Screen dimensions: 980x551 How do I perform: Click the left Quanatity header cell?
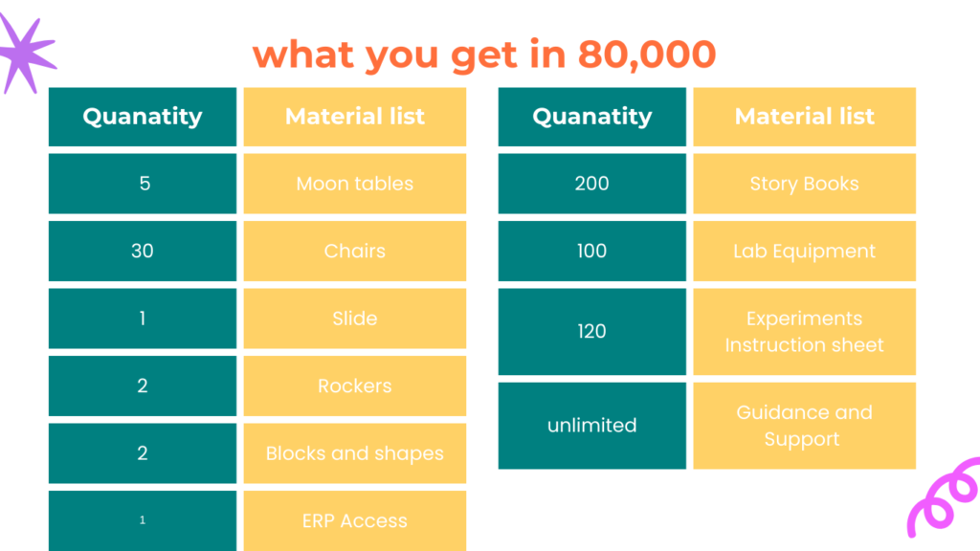[143, 117]
